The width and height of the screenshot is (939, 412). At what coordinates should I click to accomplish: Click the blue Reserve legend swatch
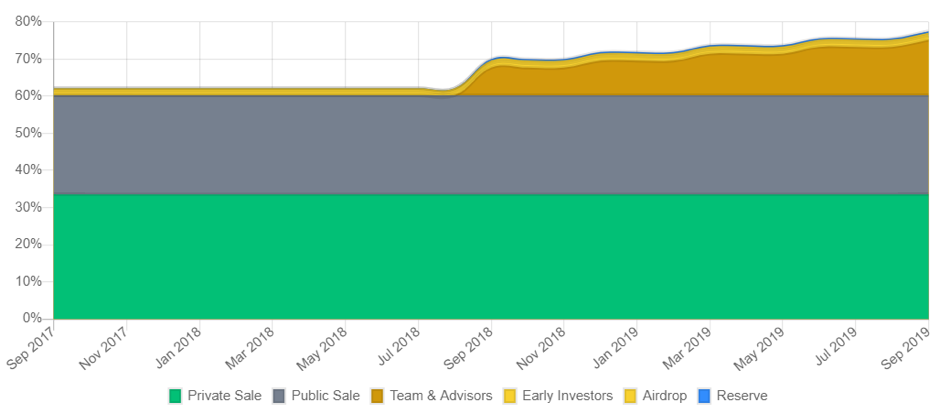pyautogui.click(x=705, y=396)
